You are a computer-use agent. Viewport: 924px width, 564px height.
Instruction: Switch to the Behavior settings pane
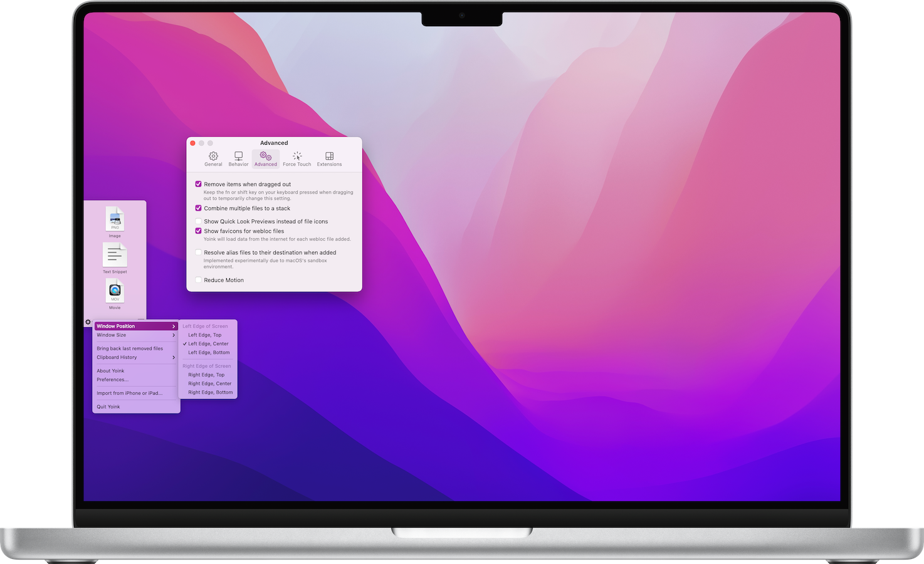(238, 158)
